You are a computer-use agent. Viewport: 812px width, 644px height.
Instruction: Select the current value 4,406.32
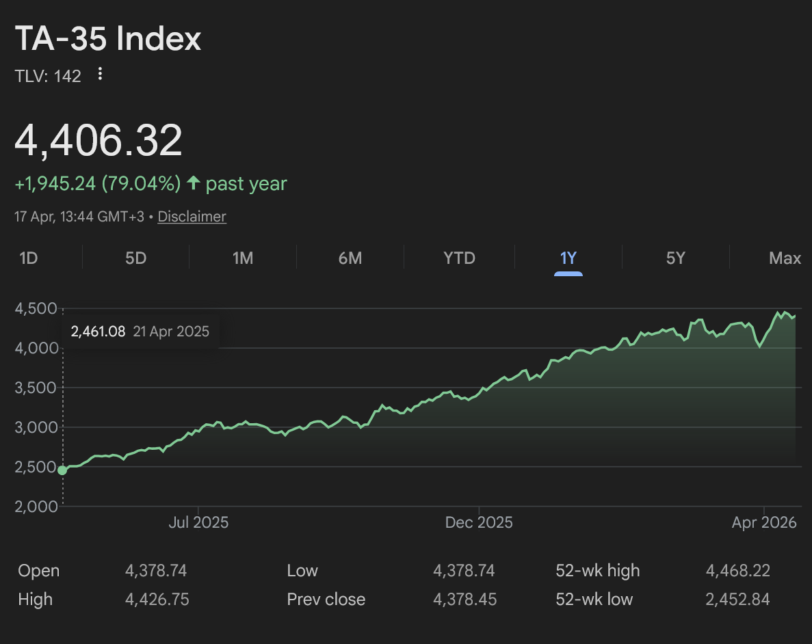pyautogui.click(x=99, y=139)
